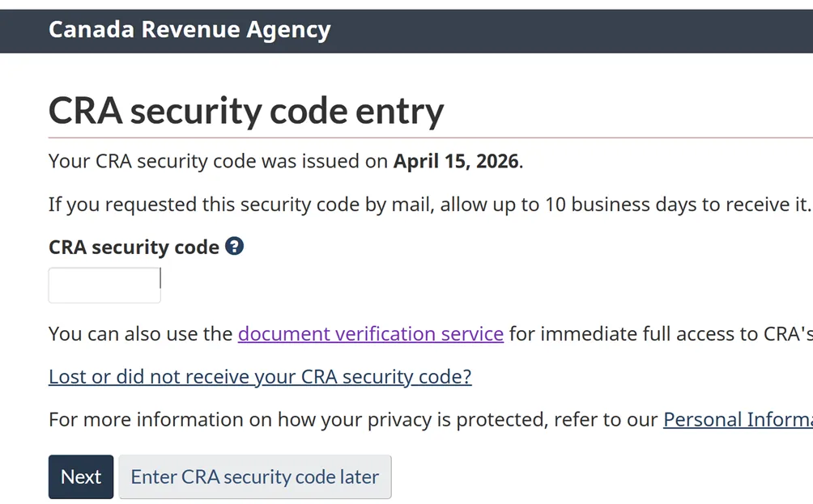
Task: Follow the Personal Information privacy link
Action: [x=737, y=419]
